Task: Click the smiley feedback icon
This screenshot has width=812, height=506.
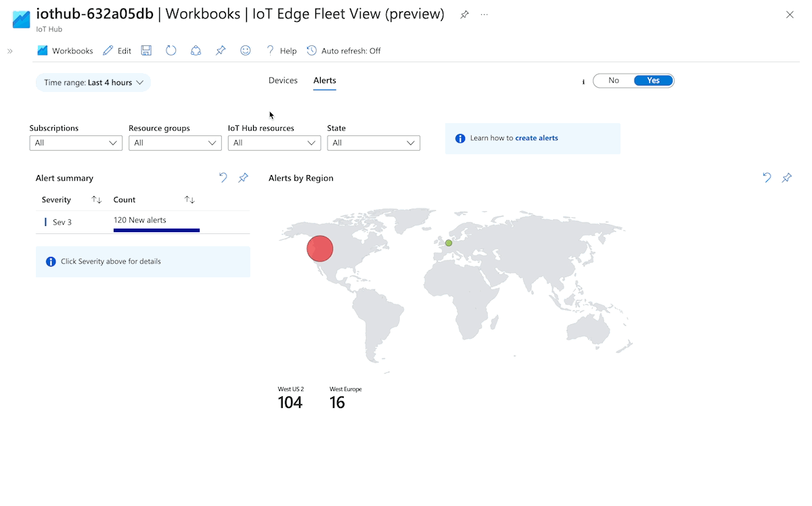Action: (246, 51)
